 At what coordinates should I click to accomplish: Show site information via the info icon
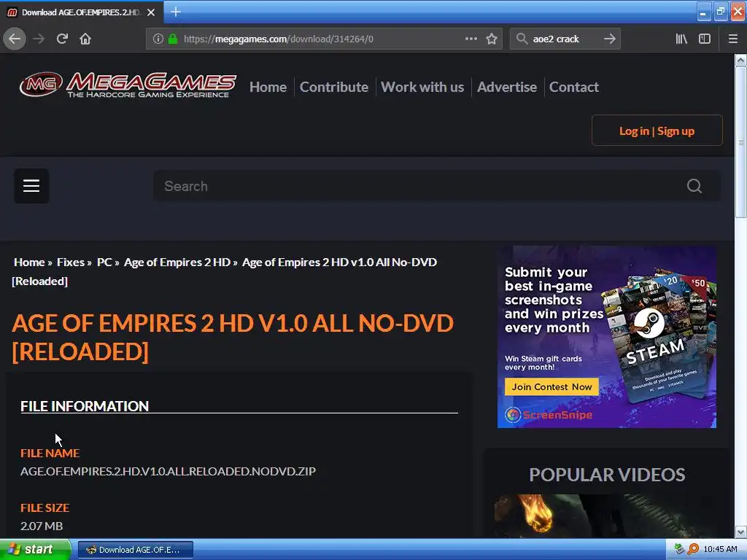[158, 39]
